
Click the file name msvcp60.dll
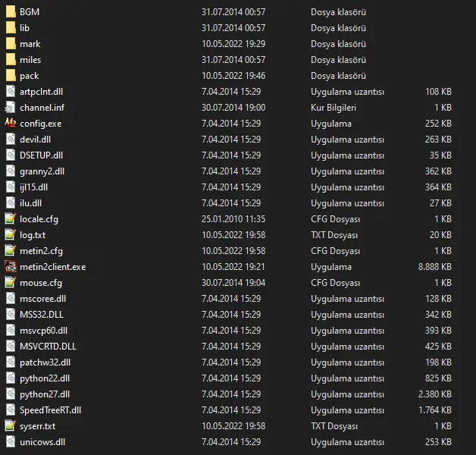click(43, 331)
